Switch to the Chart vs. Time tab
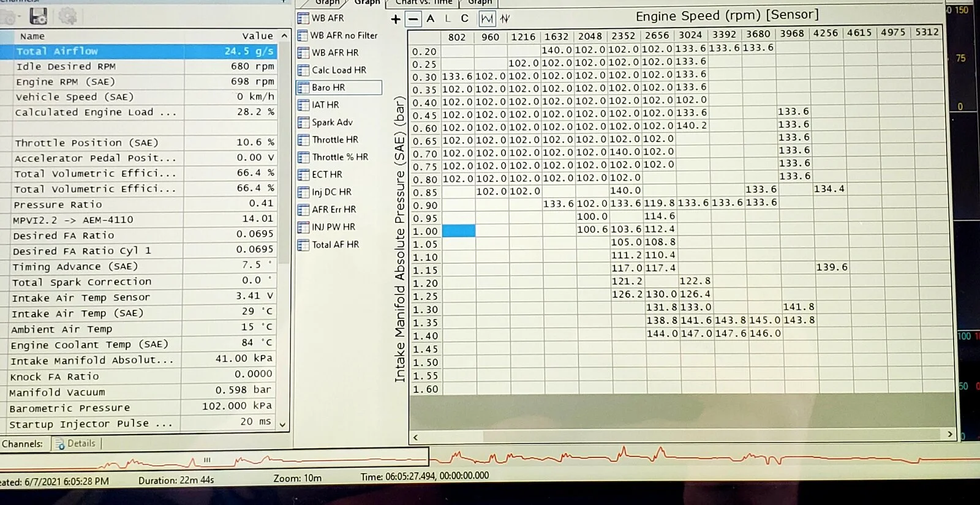The width and height of the screenshot is (980, 505). [423, 2]
